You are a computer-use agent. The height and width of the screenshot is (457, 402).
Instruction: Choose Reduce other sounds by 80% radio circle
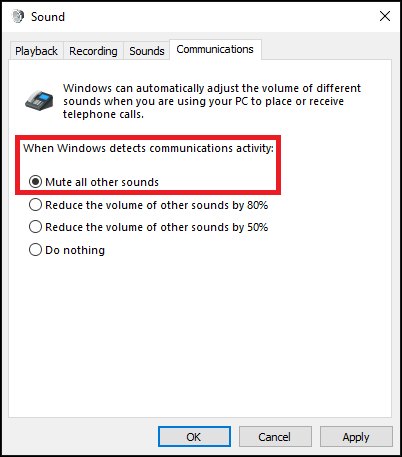click(35, 205)
